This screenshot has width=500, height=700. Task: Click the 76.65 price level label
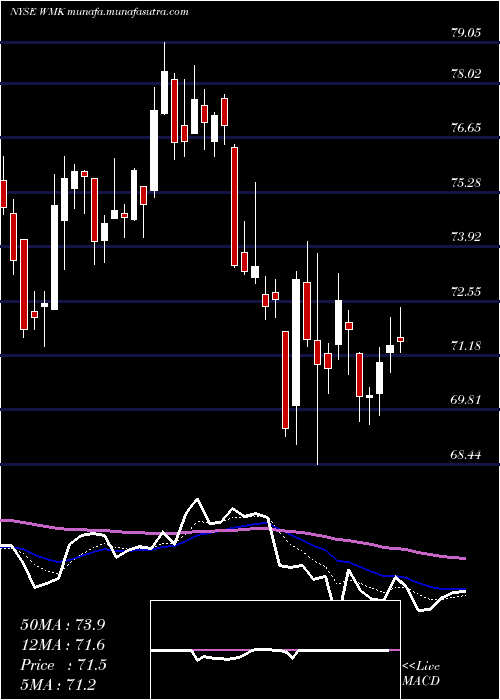click(x=467, y=128)
